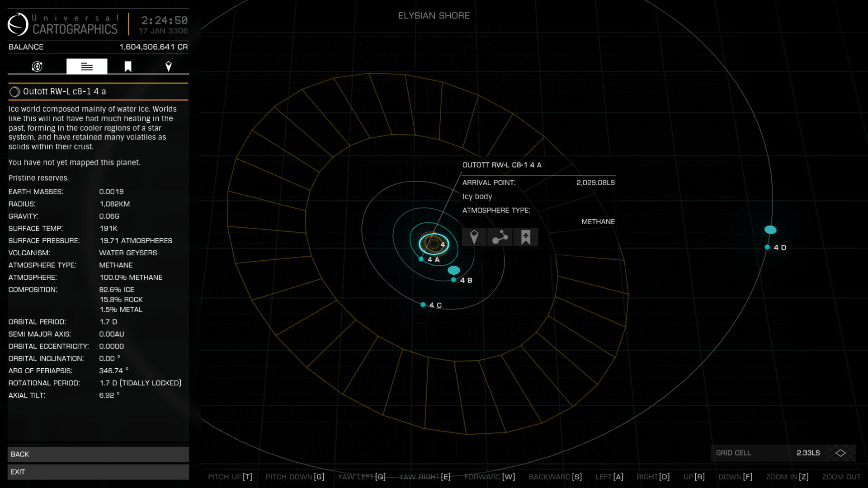Image resolution: width=868 pixels, height=488 pixels.
Task: Click the axial tilt value 6.92°
Action: tap(109, 395)
